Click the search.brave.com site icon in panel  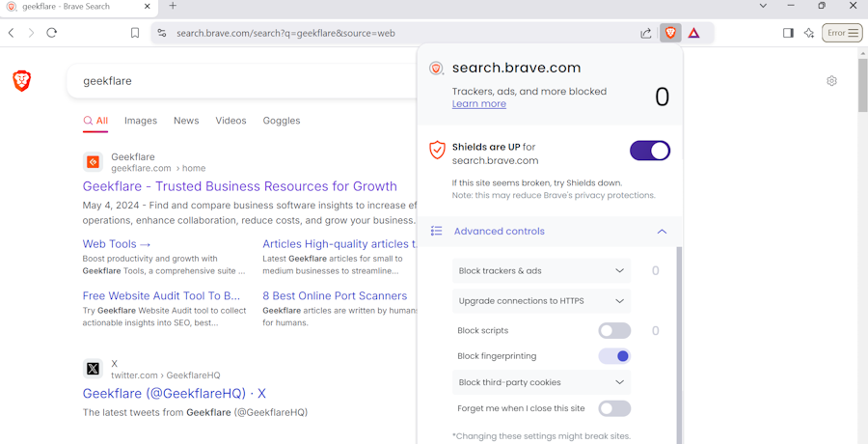437,69
